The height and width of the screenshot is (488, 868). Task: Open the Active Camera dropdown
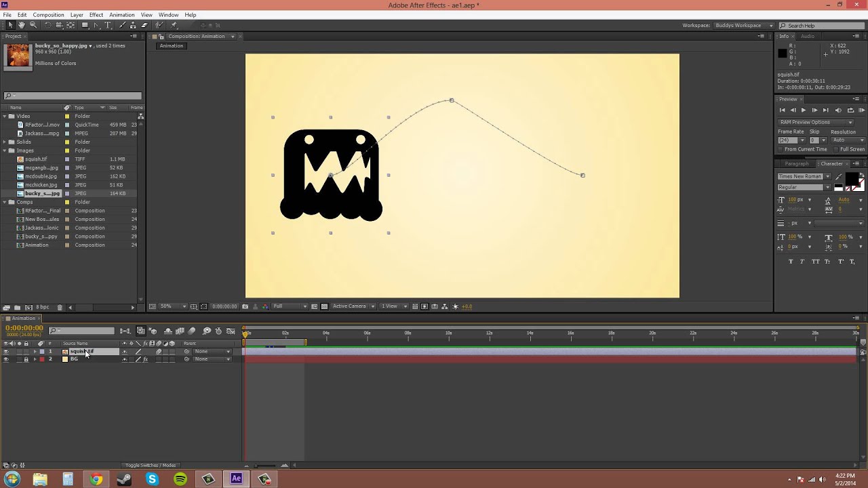point(353,306)
